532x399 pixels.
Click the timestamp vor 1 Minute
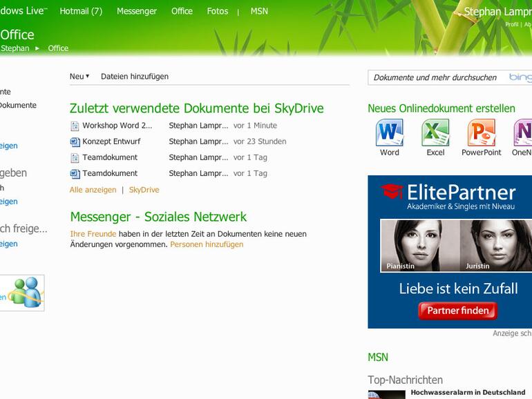click(255, 126)
